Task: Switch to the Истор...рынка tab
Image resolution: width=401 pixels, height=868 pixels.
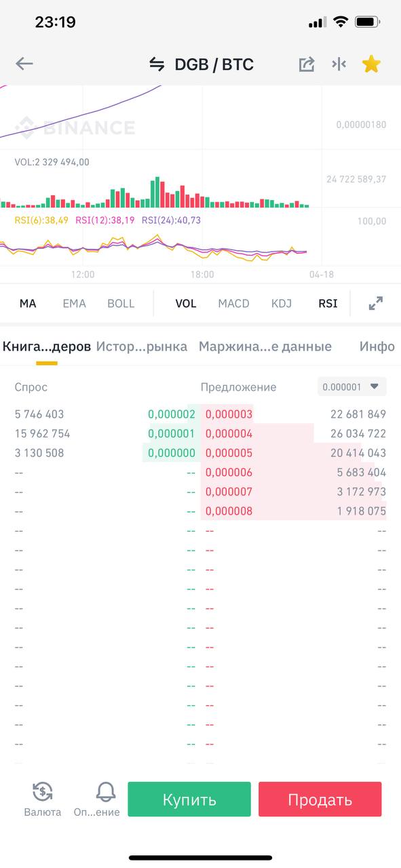Action: click(x=142, y=347)
